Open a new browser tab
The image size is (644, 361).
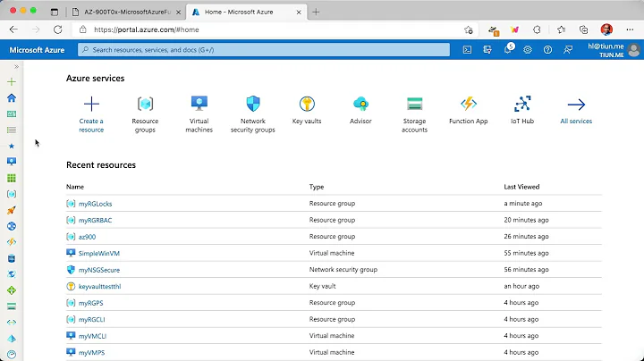click(x=316, y=12)
